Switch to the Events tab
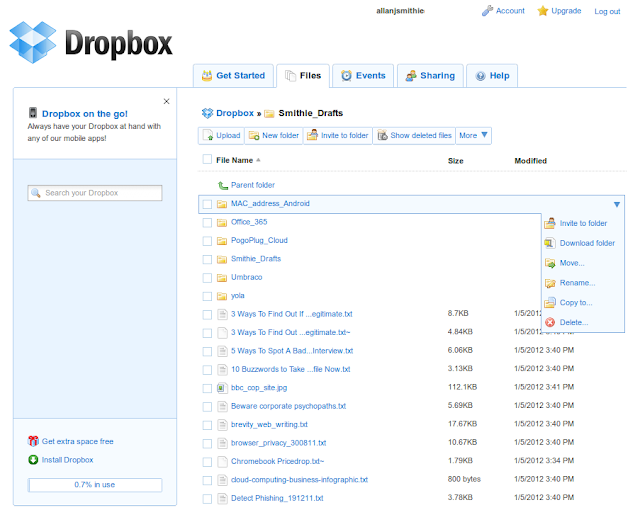640x510 pixels. coord(363,75)
